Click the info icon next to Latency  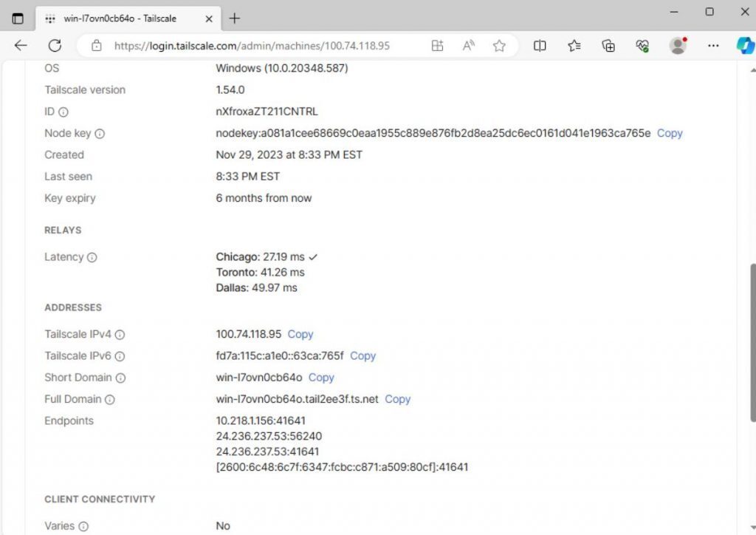[x=92, y=258]
